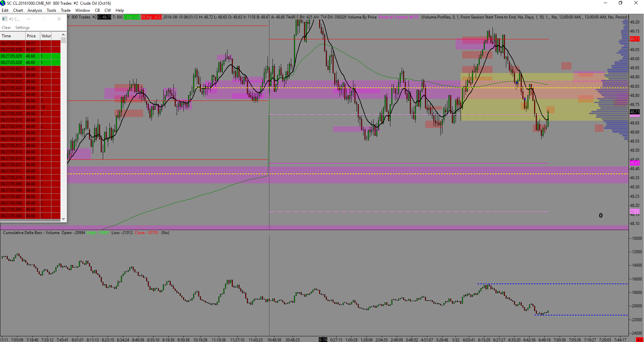Image resolution: width=644 pixels, height=342 pixels.
Task: Click the 11:27:10 label on the time axis
Action: pos(237,340)
